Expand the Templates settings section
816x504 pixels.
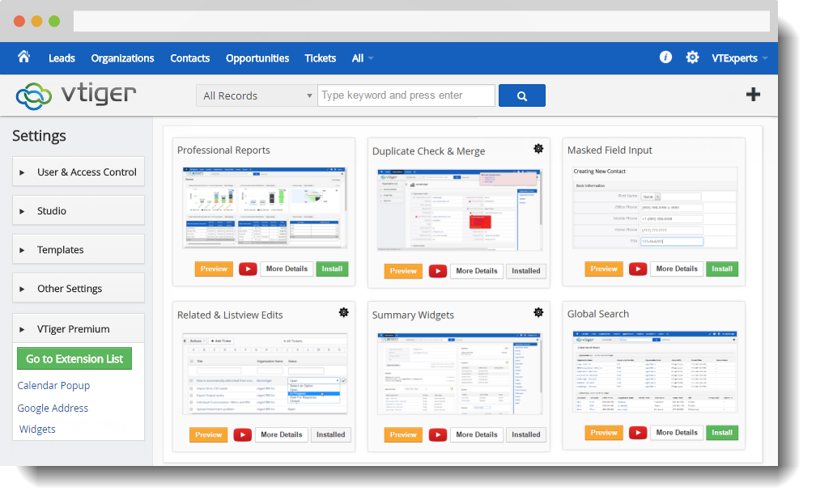(79, 250)
